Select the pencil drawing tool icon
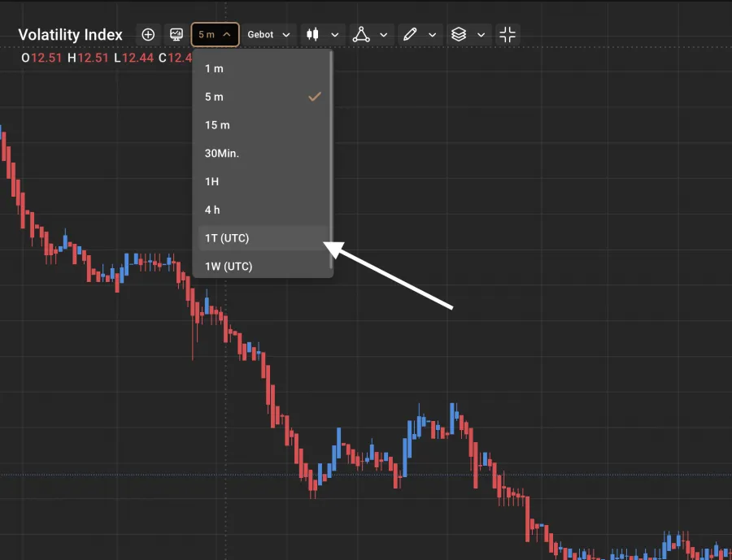Image resolution: width=732 pixels, height=560 pixels. tap(411, 34)
